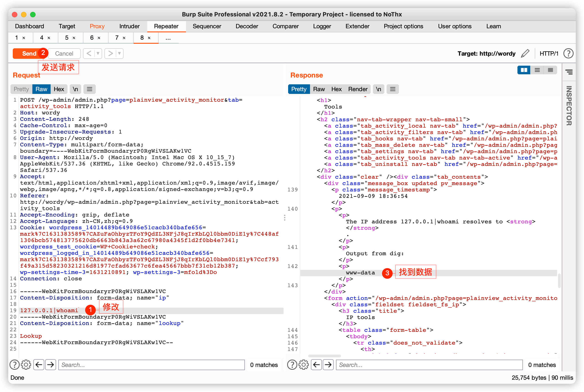Expand forward history dropdown arrow
This screenshot has width=584, height=392.
(119, 53)
